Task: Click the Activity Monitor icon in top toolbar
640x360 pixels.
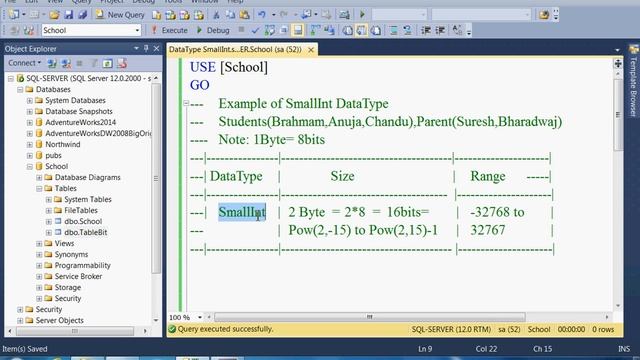Action: (344, 15)
